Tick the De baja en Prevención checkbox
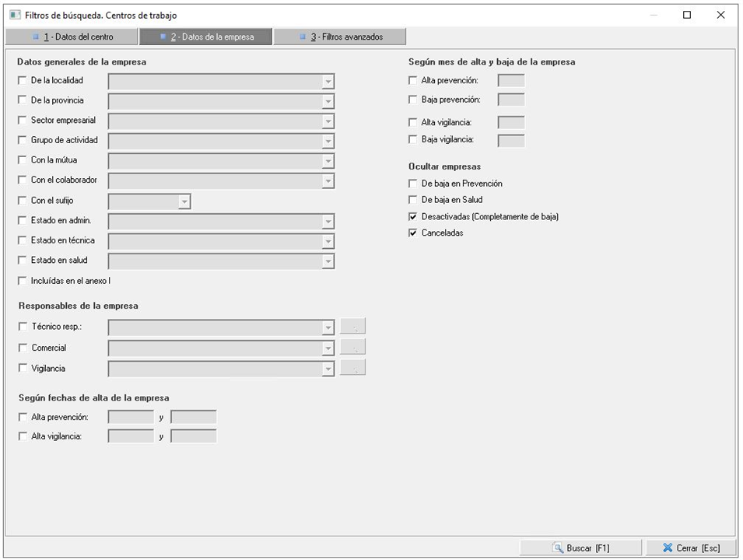This screenshot has height=560, width=743. (x=413, y=184)
